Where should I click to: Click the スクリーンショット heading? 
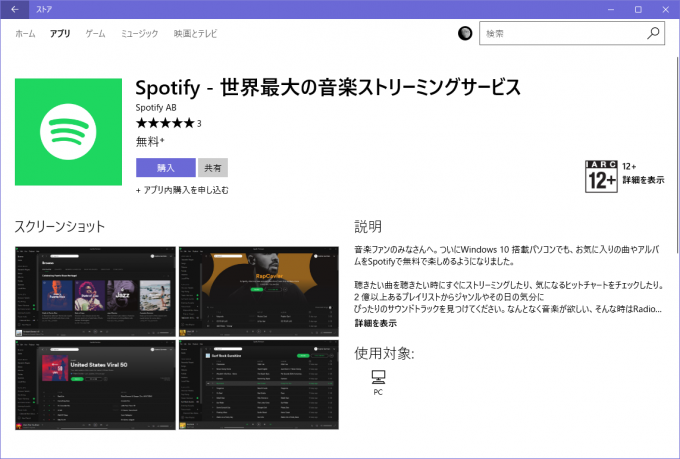coord(60,226)
